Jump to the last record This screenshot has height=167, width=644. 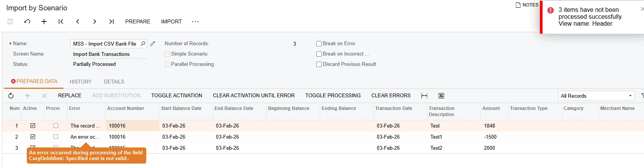[x=111, y=21]
